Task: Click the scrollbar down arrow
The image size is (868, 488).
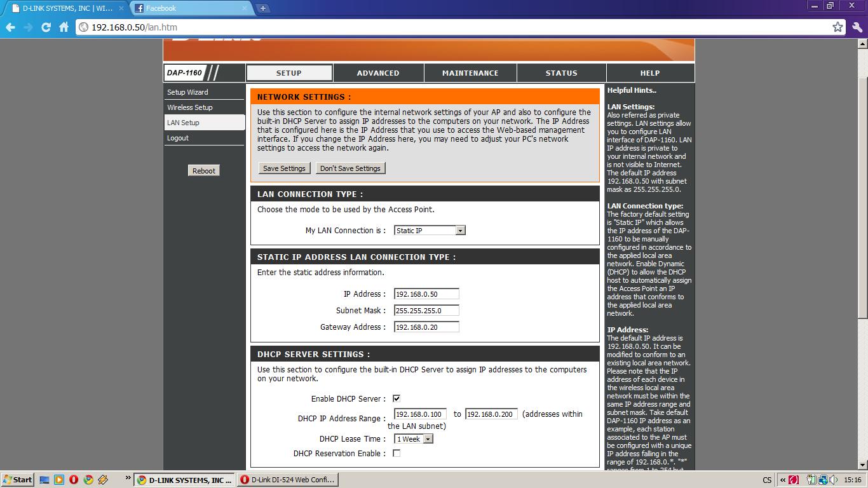Action: click(863, 466)
